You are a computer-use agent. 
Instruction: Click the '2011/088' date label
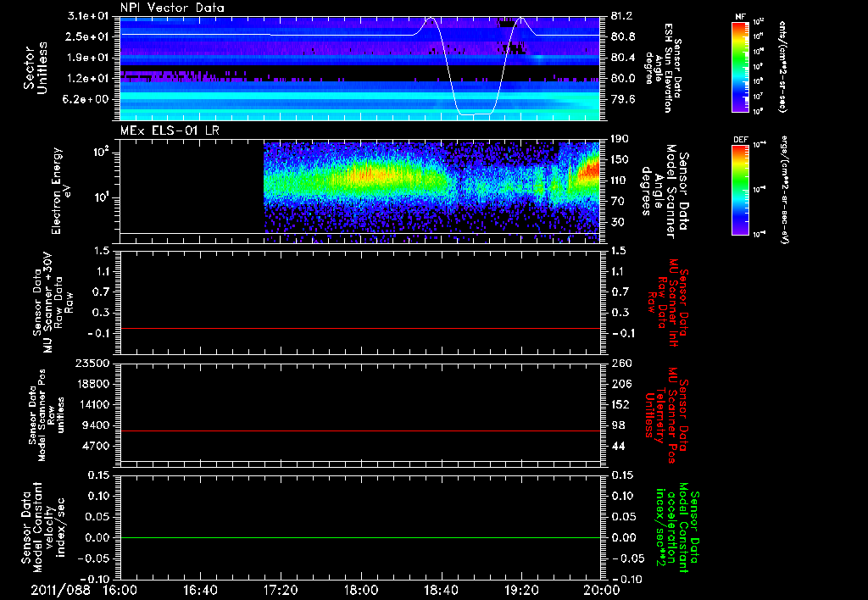click(60, 590)
